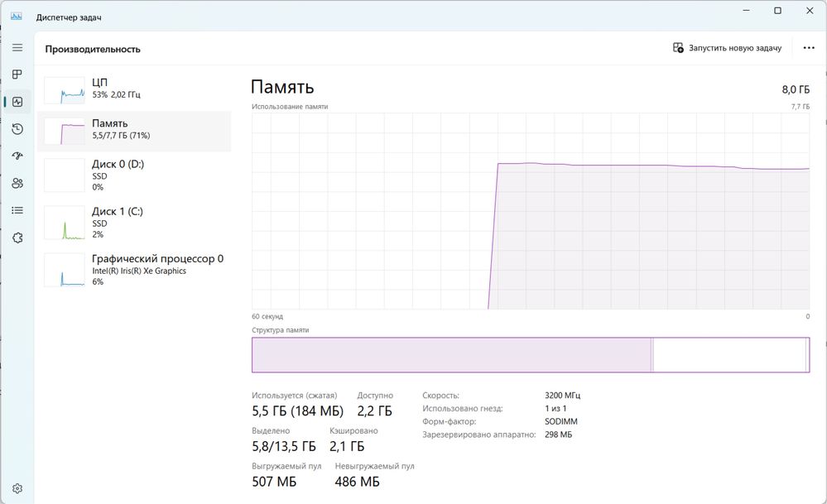Screen dimensions: 827x504
Task: Click the memory usage graph
Action: point(531,211)
